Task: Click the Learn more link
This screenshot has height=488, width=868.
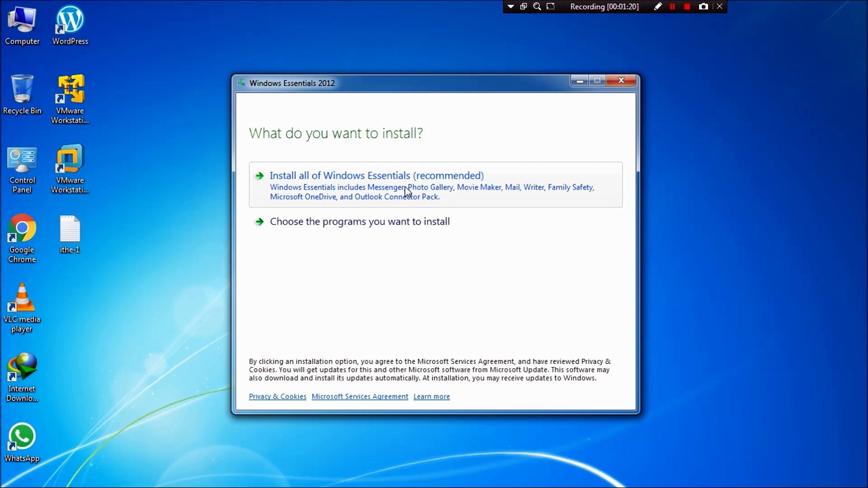Action: point(431,397)
